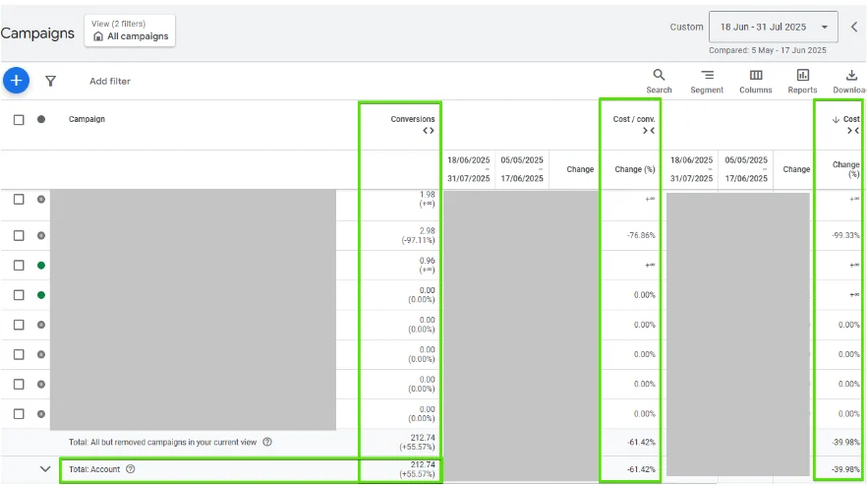This screenshot has width=868, height=486.
Task: Tick the select-all checkbox in the header
Action: (19, 120)
